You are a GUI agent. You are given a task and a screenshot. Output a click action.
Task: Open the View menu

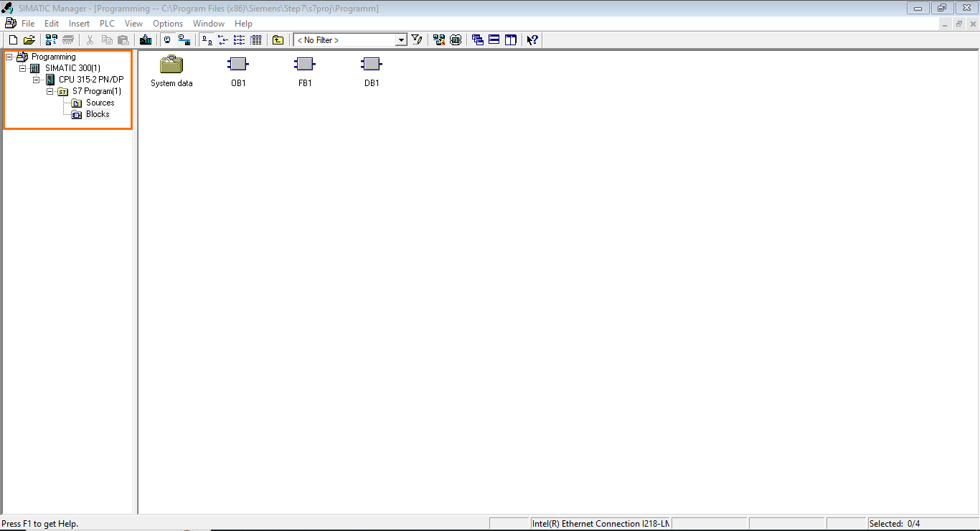coord(134,24)
